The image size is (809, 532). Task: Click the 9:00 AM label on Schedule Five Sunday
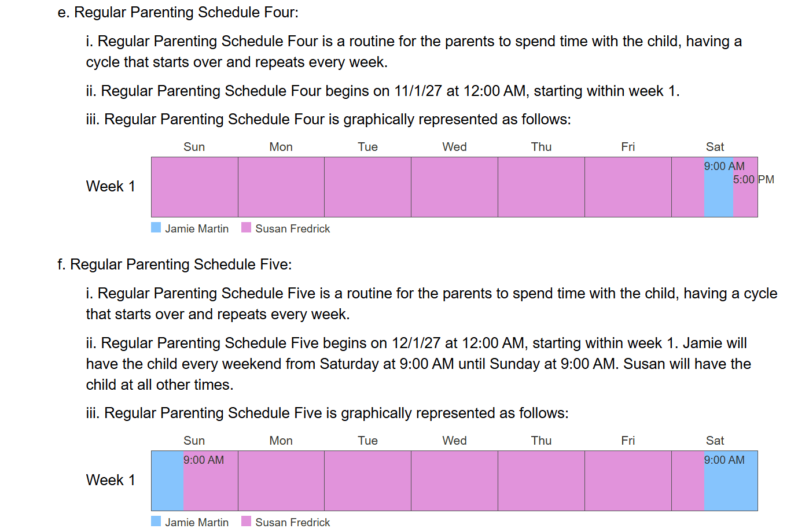[204, 460]
